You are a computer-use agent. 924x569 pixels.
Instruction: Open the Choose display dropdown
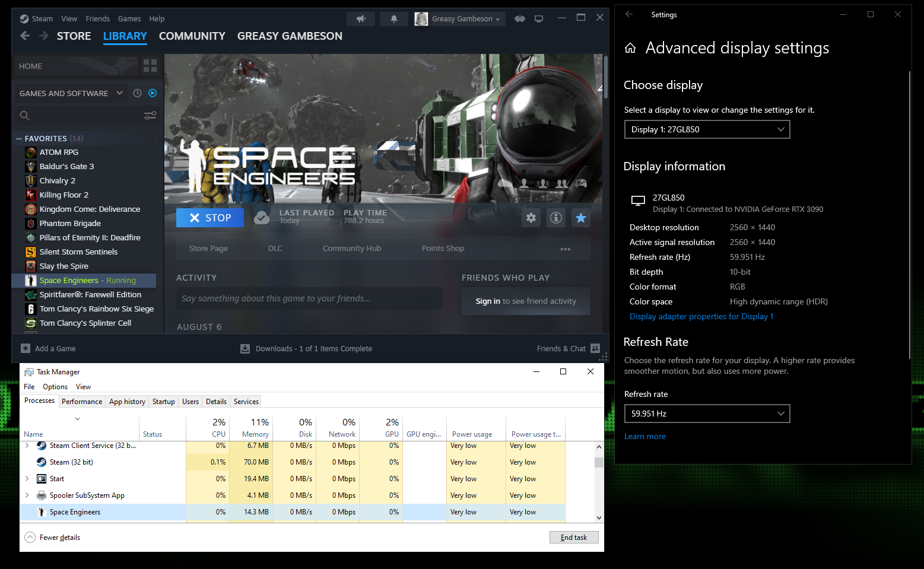pyautogui.click(x=707, y=129)
